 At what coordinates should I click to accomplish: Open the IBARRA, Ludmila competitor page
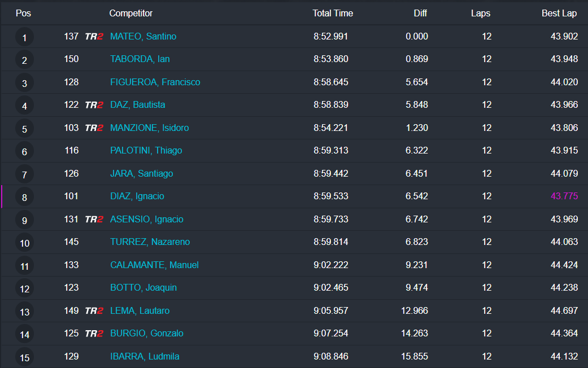145,356
